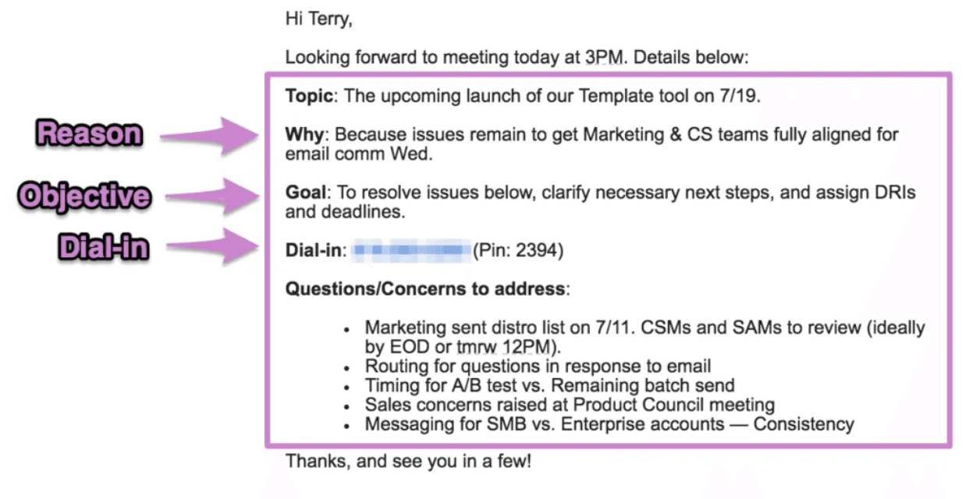The width and height of the screenshot is (980, 499).
Task: Click the Thanks, and see you closing line
Action: pyautogui.click(x=408, y=461)
